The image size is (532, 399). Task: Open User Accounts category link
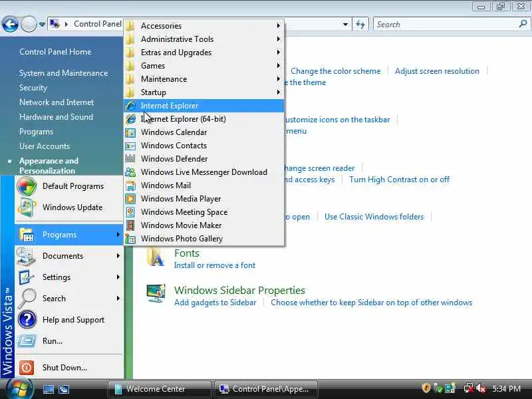45,146
